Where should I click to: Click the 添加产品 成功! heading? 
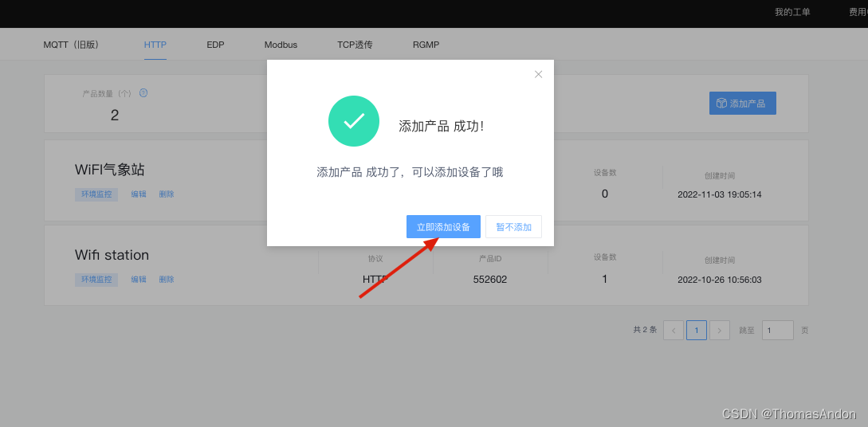[442, 126]
